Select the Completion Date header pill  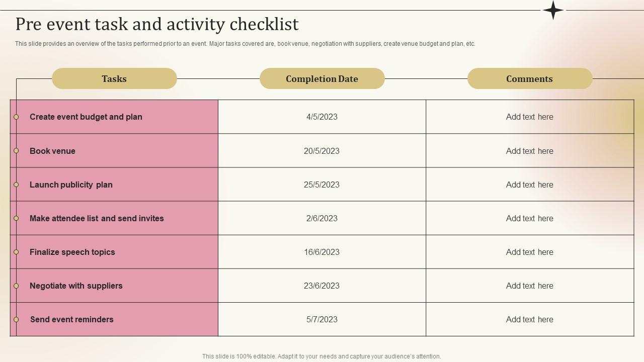pos(322,78)
